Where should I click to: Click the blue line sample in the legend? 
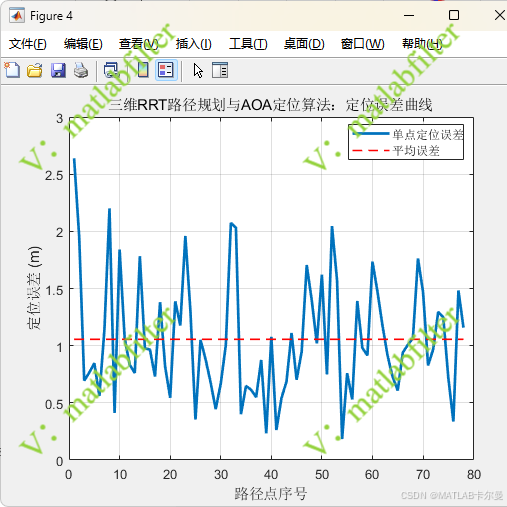(x=371, y=134)
